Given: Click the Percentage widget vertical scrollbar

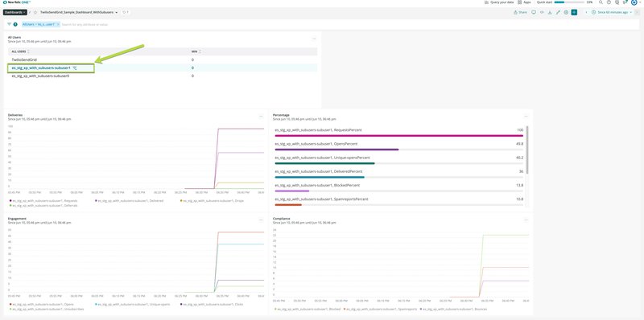Looking at the screenshot, I should [x=527, y=150].
